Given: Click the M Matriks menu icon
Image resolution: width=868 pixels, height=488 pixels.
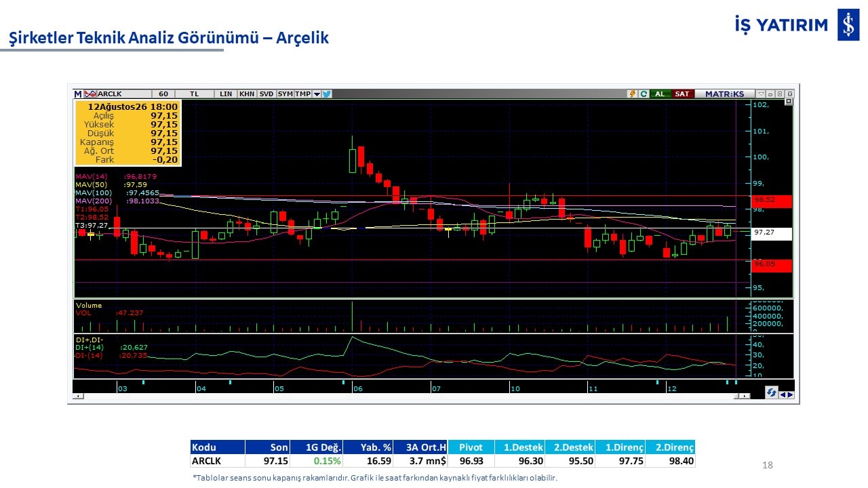Looking at the screenshot, I should coord(78,94).
